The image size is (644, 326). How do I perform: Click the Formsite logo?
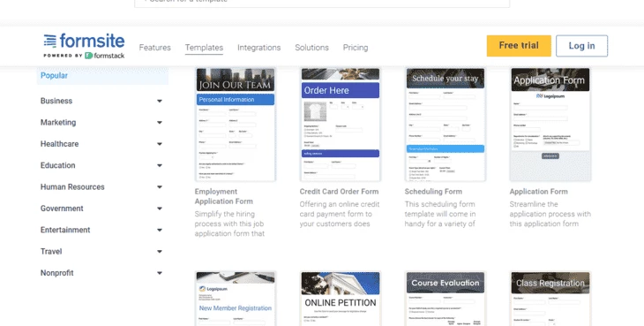click(84, 46)
